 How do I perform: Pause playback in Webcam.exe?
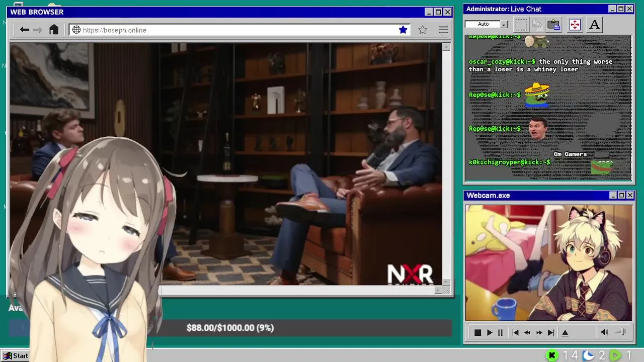click(500, 332)
